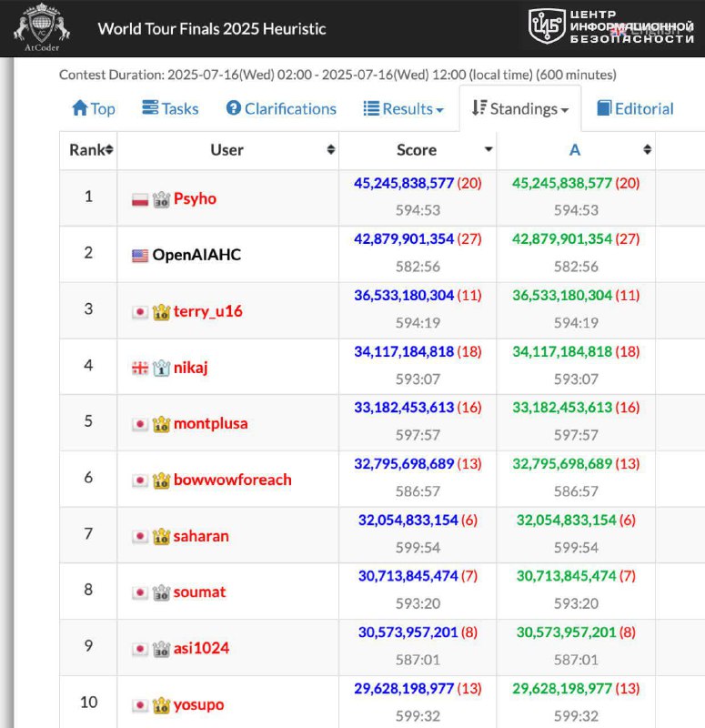Open task A column link
Image resolution: width=705 pixels, height=728 pixels.
pyautogui.click(x=575, y=150)
